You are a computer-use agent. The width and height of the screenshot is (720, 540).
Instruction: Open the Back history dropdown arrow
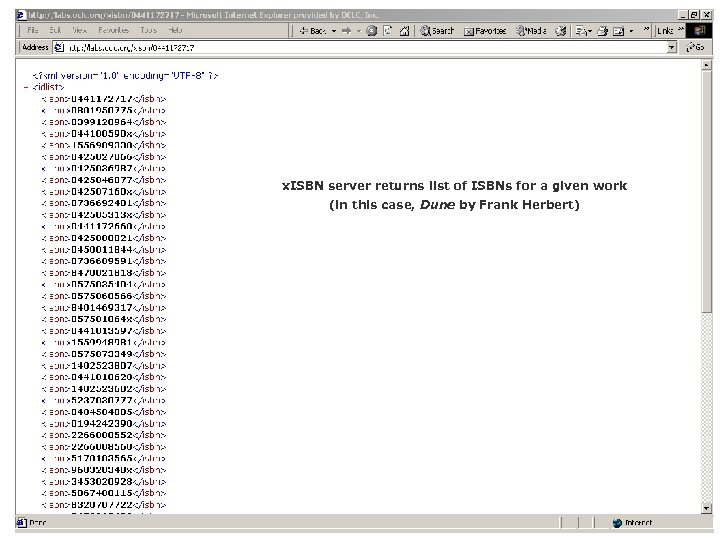point(334,31)
